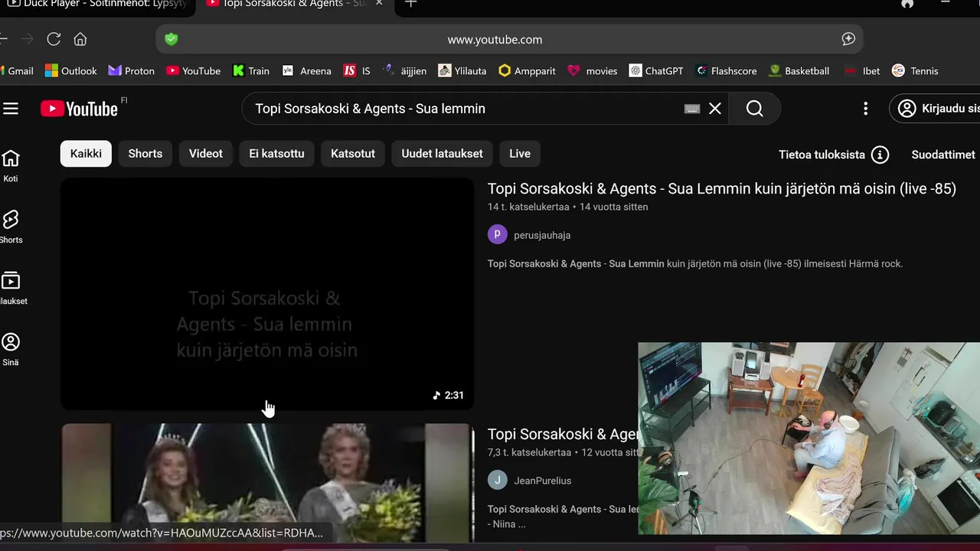Open the Areena bookmark
Screen dimensions: 980x551
pos(307,70)
